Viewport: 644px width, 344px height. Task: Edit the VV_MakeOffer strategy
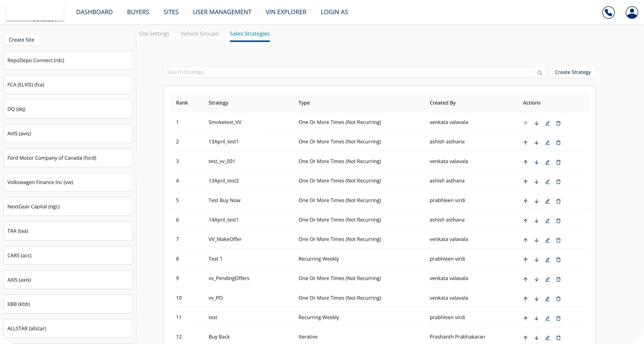click(x=547, y=240)
